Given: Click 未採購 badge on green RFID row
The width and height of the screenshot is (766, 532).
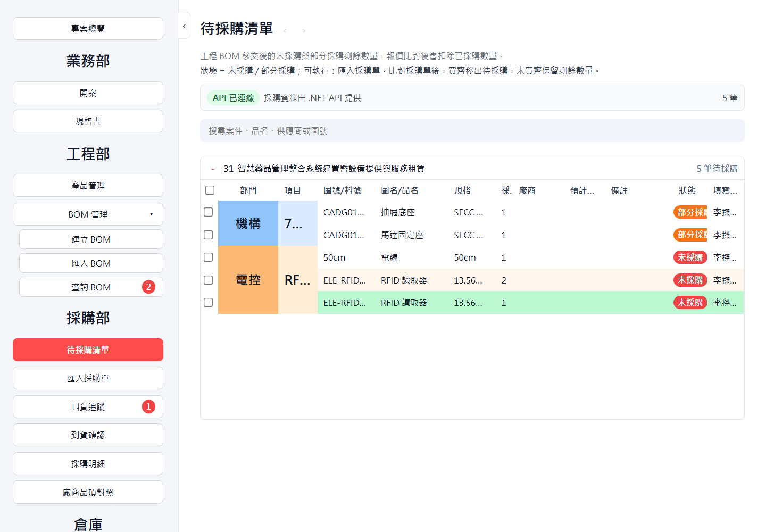Looking at the screenshot, I should 690,302.
